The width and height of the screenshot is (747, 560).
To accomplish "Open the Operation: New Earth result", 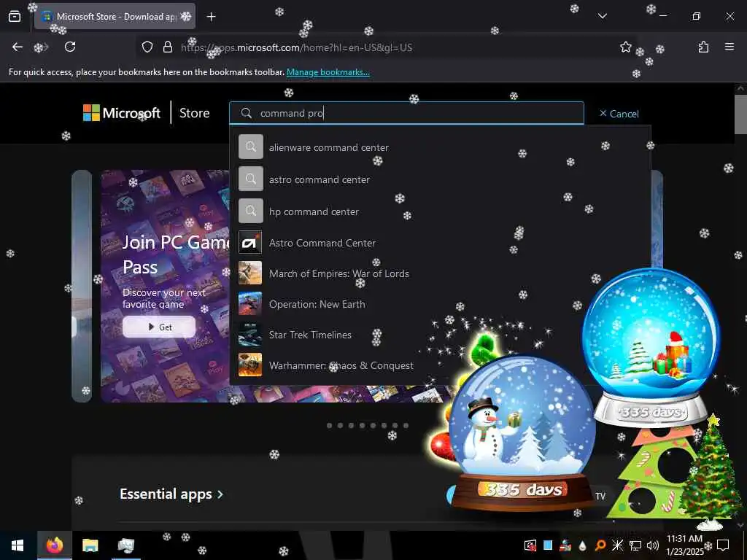I will (x=440, y=304).
